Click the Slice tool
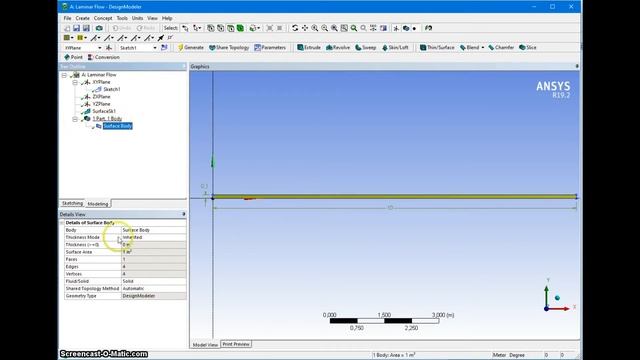 pyautogui.click(x=528, y=48)
